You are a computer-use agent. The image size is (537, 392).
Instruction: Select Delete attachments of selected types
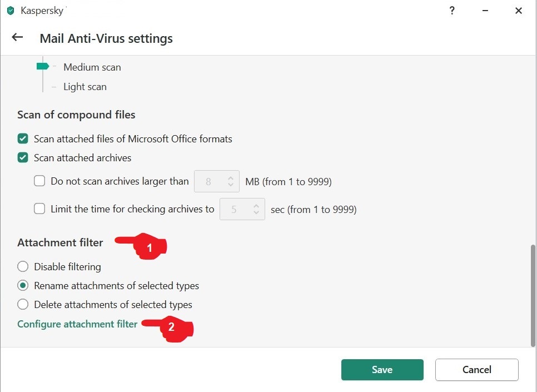coord(23,304)
